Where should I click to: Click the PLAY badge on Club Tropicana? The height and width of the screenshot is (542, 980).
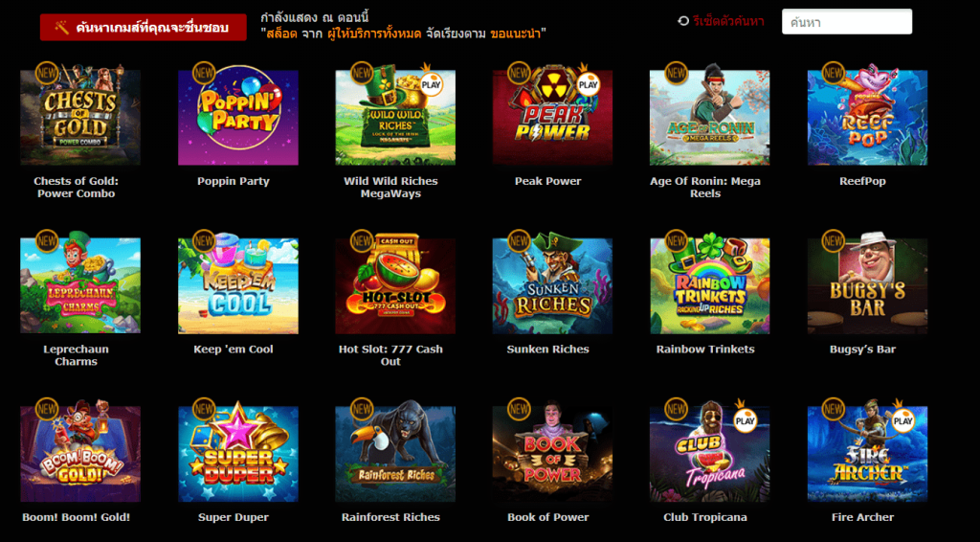click(x=745, y=420)
